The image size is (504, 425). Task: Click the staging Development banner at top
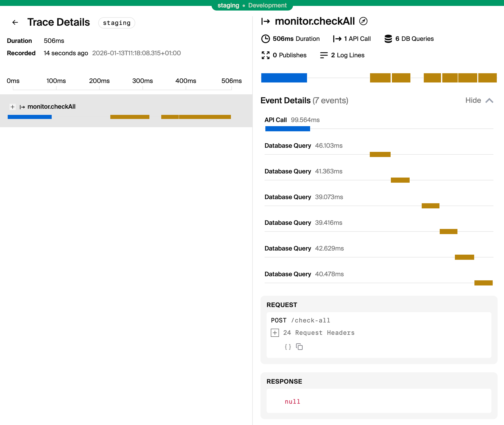coord(252,5)
